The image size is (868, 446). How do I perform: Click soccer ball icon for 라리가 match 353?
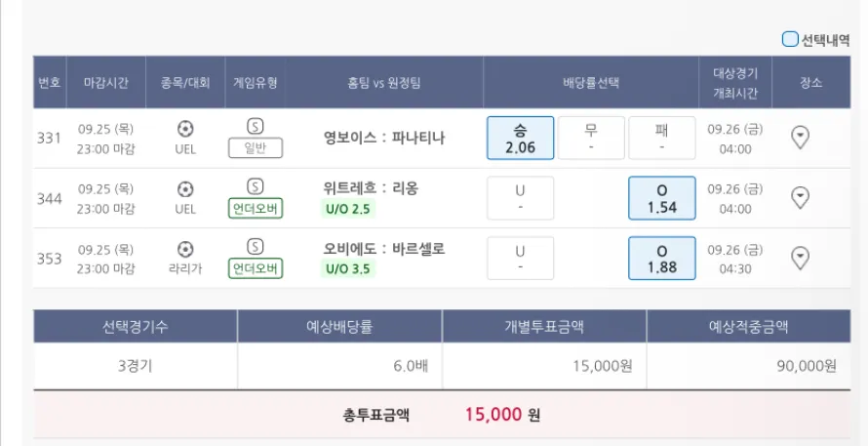(x=185, y=249)
